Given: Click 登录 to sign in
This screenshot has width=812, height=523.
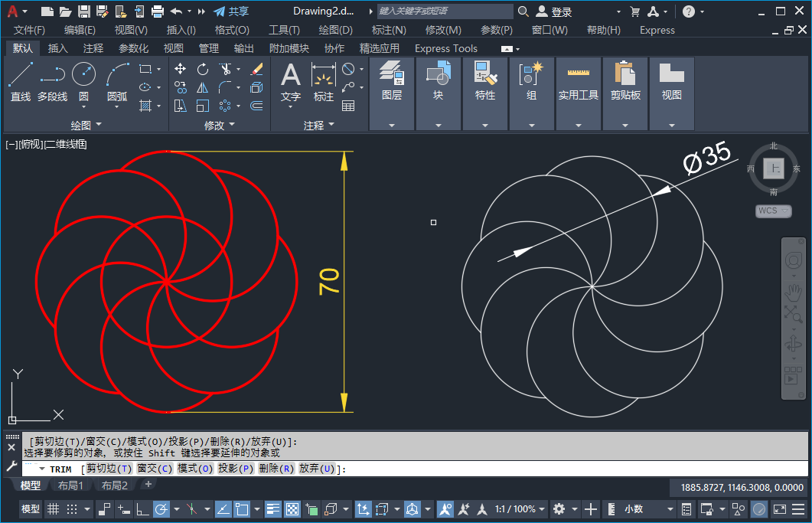Looking at the screenshot, I should click(x=561, y=11).
